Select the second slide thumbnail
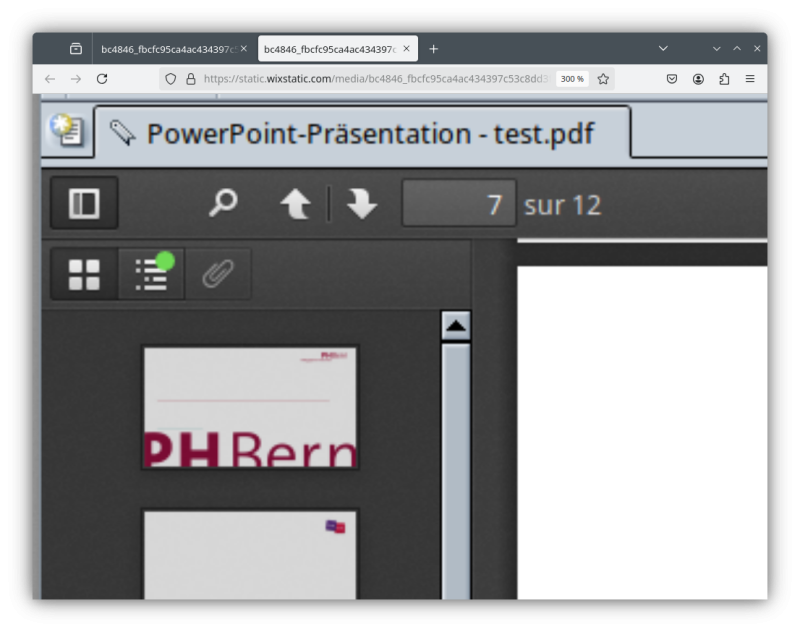This screenshot has width=800, height=632. tap(250, 555)
